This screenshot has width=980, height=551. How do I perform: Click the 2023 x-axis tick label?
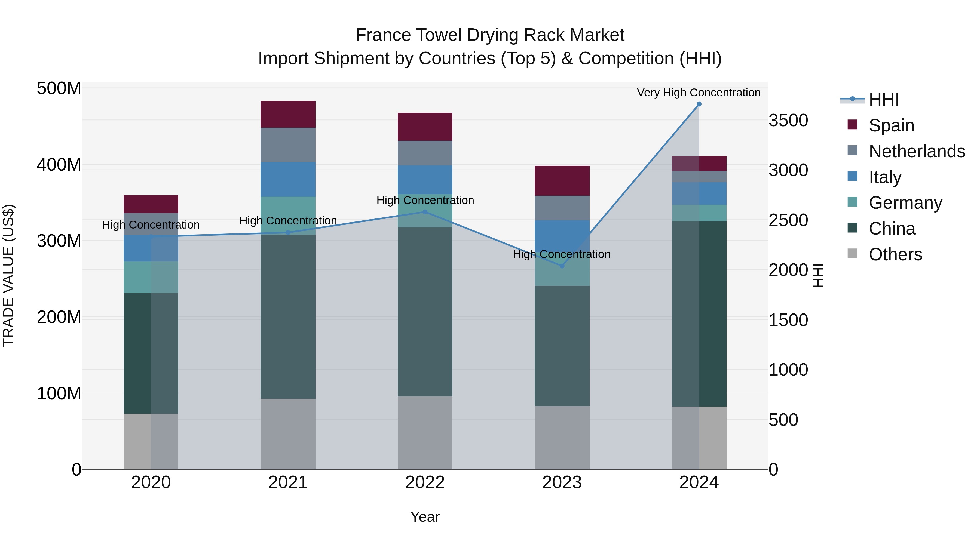coord(562,482)
